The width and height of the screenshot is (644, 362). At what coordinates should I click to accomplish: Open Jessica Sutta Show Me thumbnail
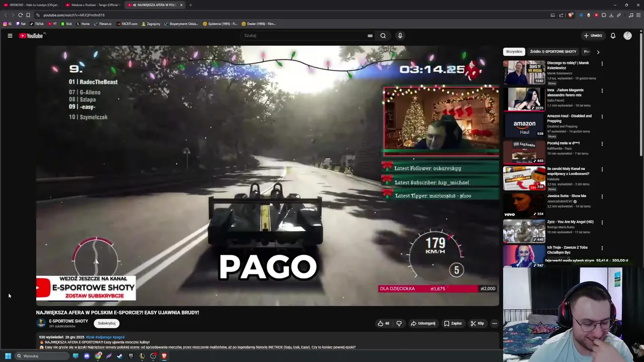pos(524,205)
